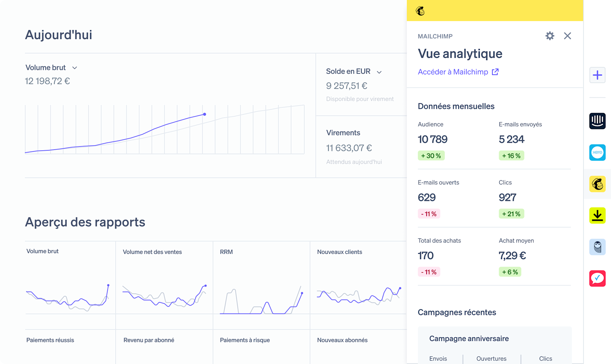This screenshot has height=364, width=611.
Task: Click the Clics column in campaign card
Action: pyautogui.click(x=545, y=359)
